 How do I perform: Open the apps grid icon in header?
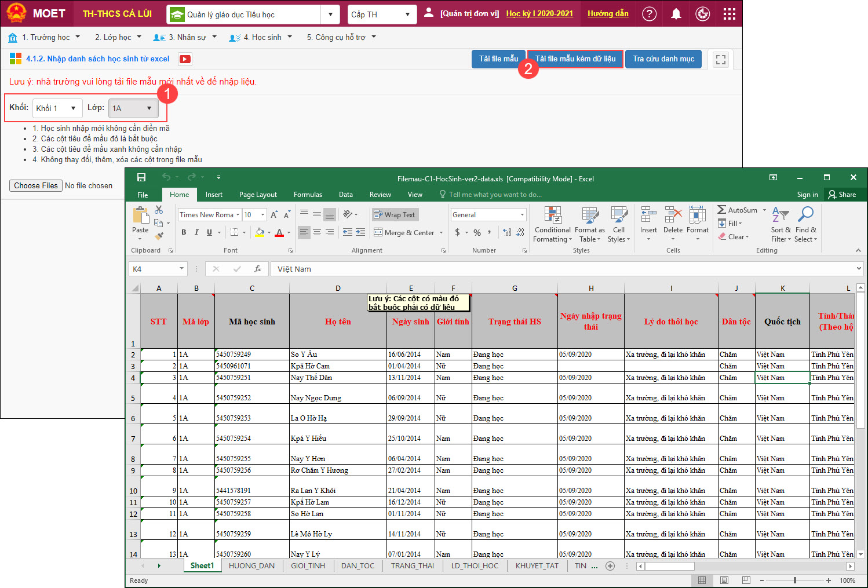[x=730, y=14]
